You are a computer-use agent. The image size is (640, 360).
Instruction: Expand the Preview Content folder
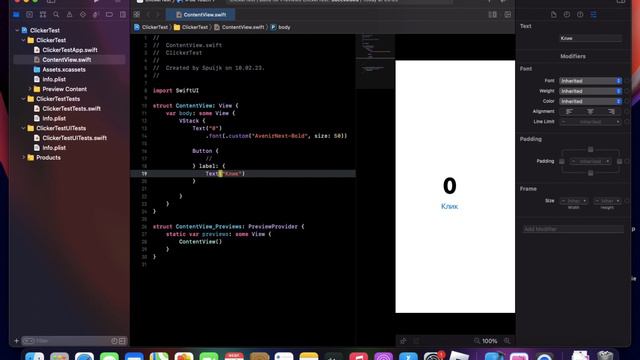pos(30,89)
